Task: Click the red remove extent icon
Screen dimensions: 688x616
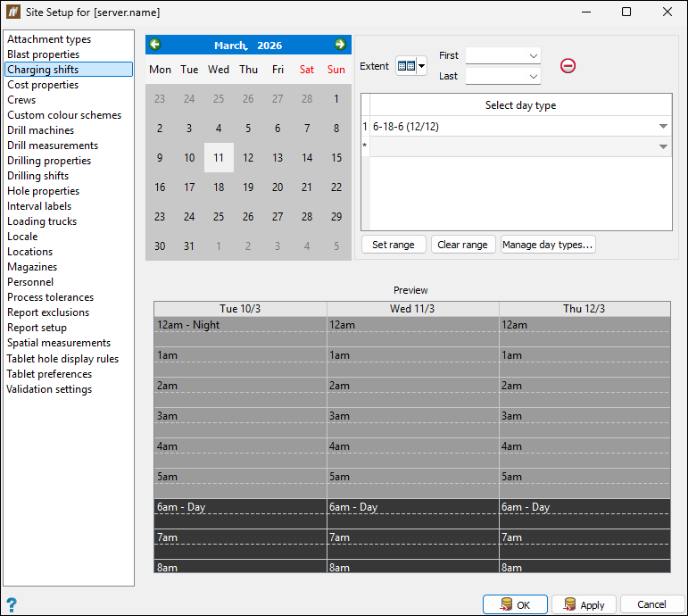Action: (x=568, y=66)
